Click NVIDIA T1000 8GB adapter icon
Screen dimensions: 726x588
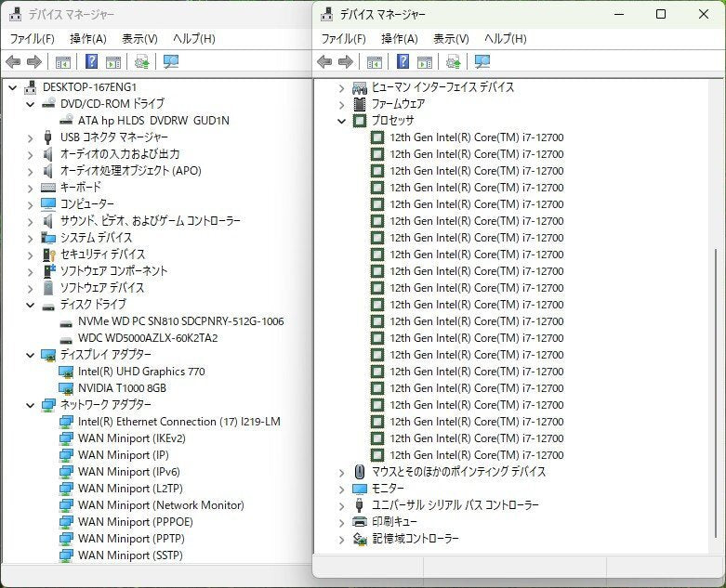pos(66,388)
